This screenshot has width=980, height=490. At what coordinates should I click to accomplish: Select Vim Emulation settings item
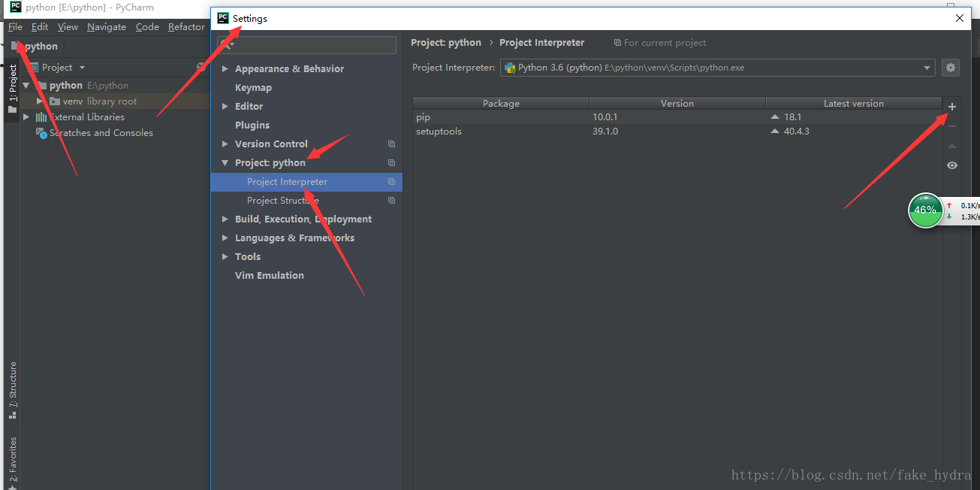(x=270, y=275)
